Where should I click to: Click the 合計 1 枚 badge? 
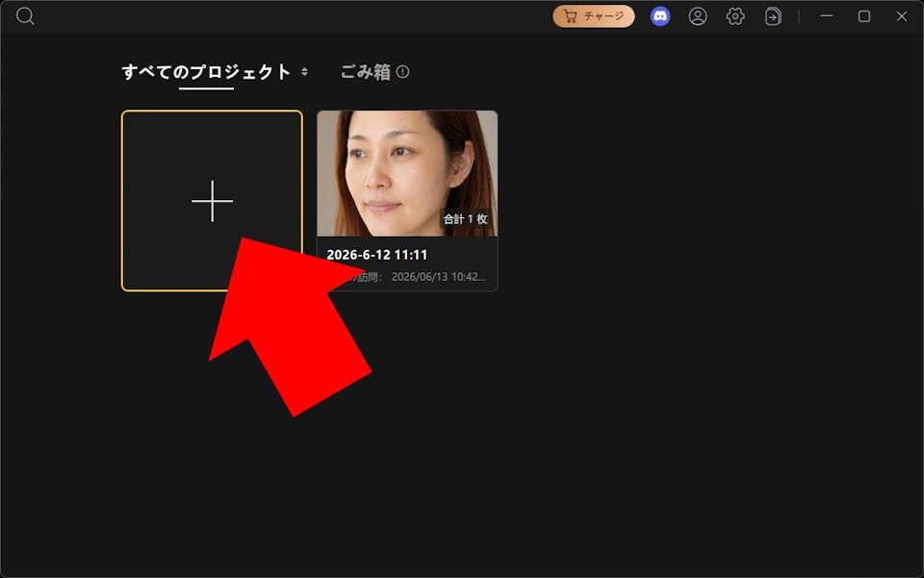(x=466, y=219)
